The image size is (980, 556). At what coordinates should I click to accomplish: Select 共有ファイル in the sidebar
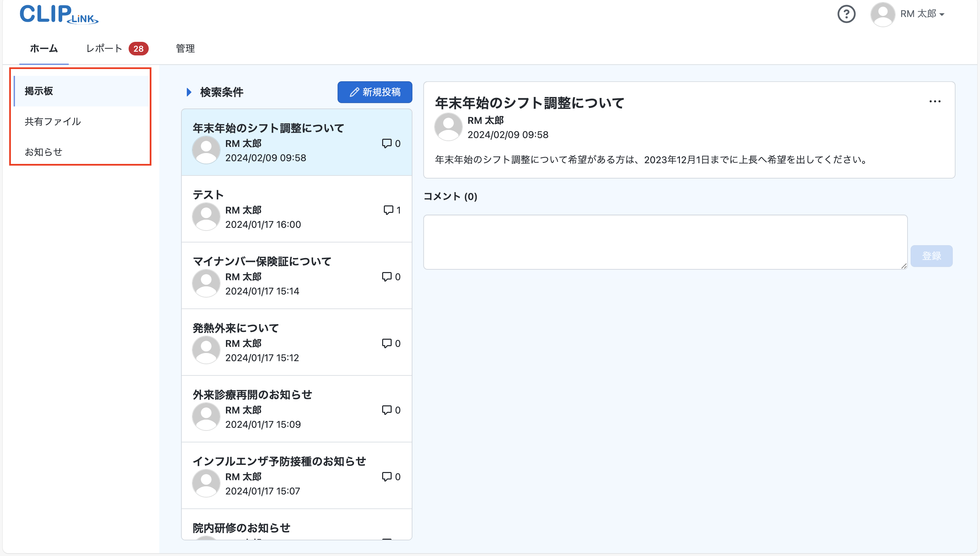pos(53,121)
